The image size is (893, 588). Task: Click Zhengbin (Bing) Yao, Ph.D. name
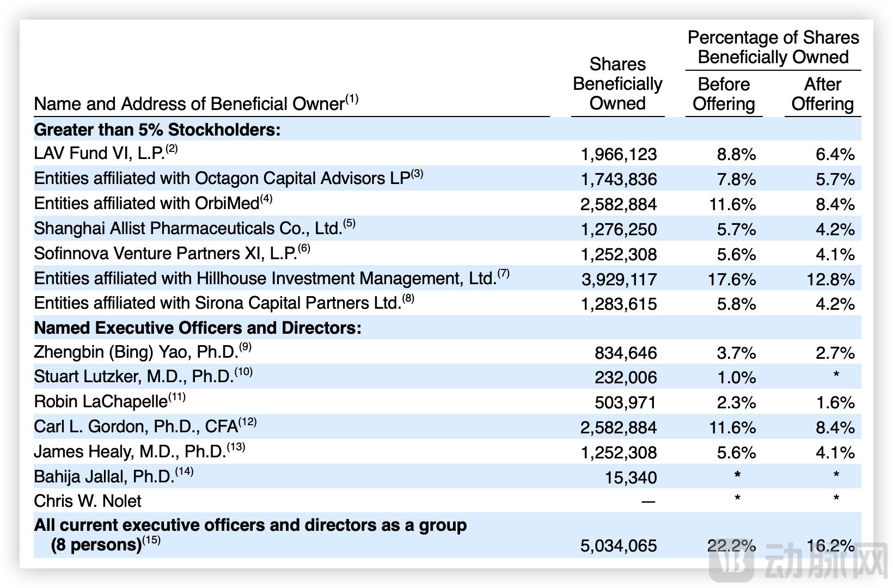coord(136,352)
